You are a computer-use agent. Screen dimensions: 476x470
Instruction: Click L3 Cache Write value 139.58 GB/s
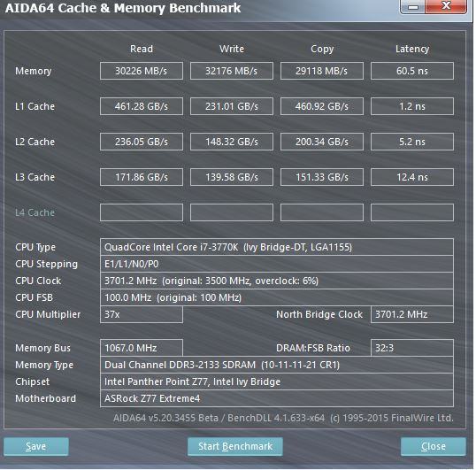(x=232, y=177)
